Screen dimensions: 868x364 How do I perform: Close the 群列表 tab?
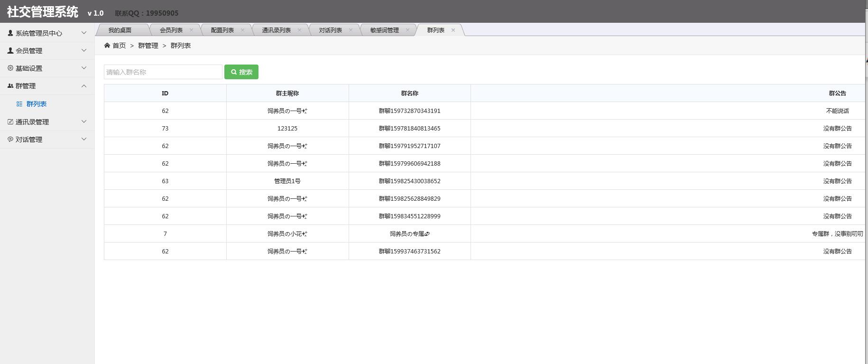point(453,30)
